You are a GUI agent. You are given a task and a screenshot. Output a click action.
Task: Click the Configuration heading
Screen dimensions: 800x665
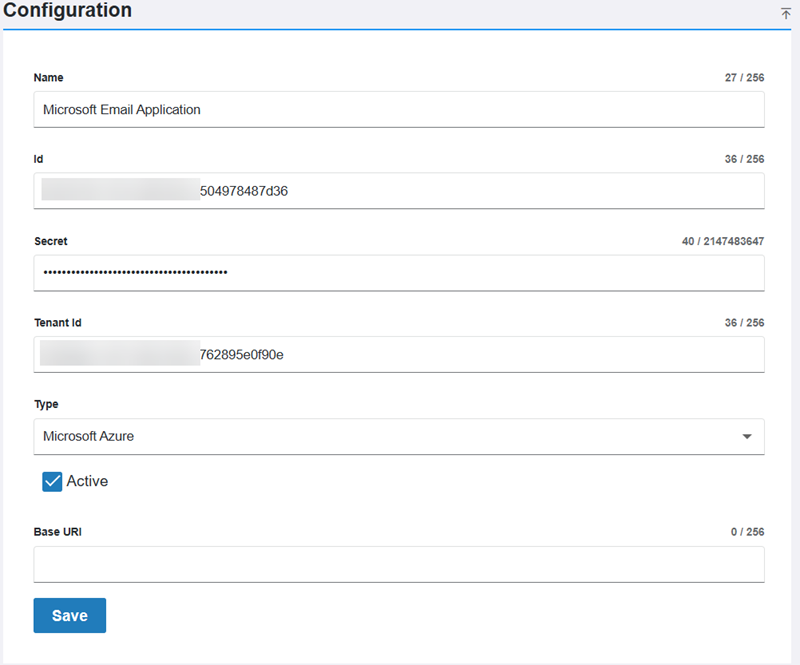(x=68, y=10)
